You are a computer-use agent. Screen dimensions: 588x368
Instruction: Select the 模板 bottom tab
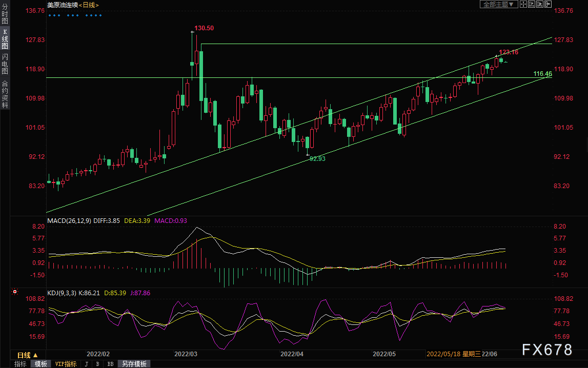[x=41, y=364]
